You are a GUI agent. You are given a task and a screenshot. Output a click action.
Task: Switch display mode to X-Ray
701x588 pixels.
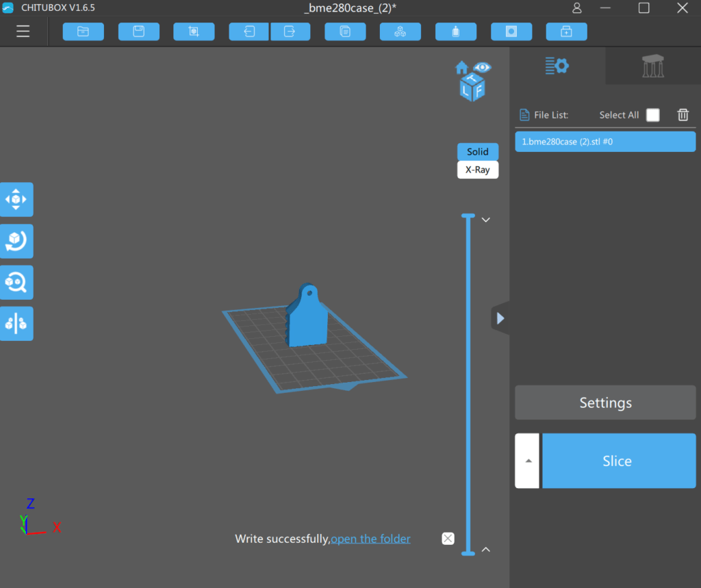(x=477, y=169)
